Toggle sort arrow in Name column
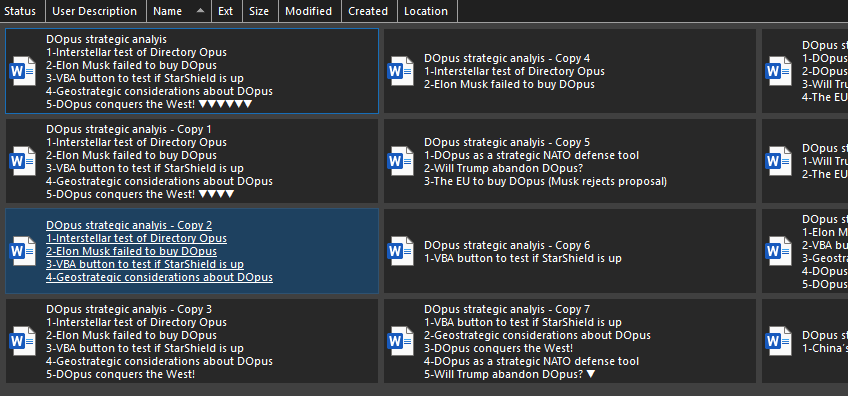 pyautogui.click(x=200, y=11)
